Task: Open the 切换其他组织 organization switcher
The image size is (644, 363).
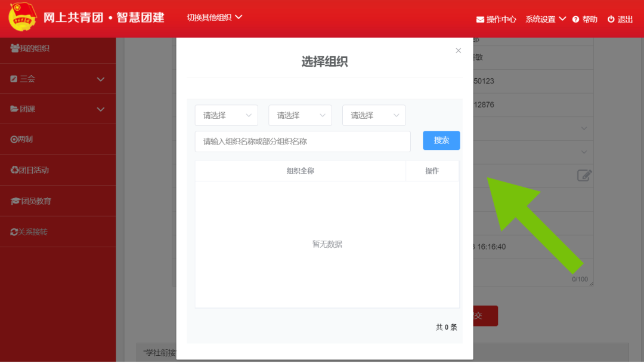Action: pos(215,17)
